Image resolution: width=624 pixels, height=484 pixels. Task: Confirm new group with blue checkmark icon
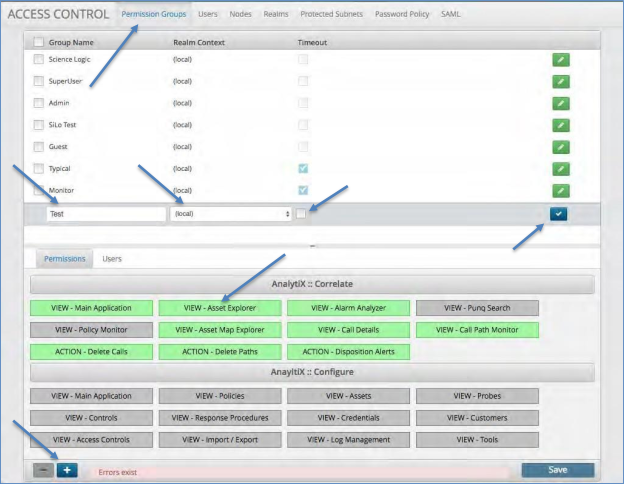[x=558, y=213]
